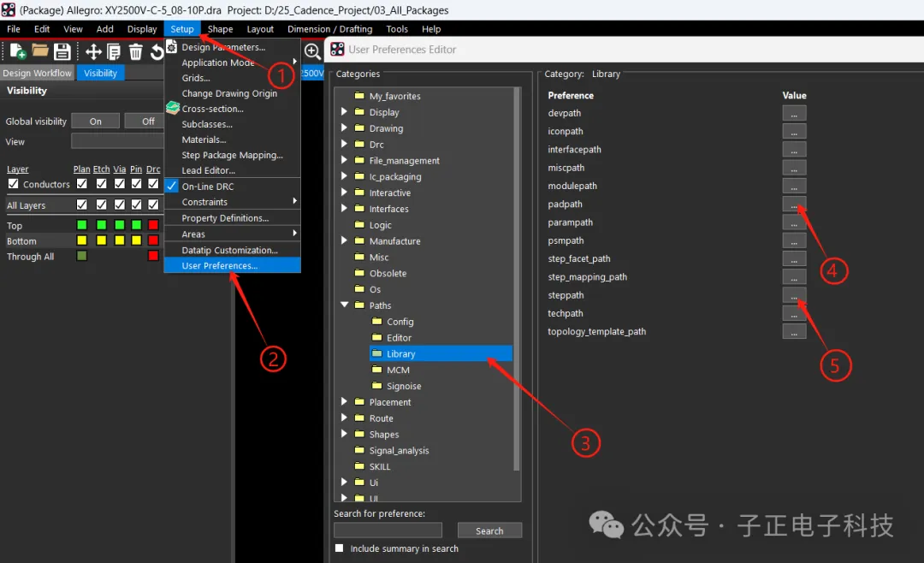Screen dimensions: 924x563
Task: Click the Os folder icon
Action: [359, 289]
